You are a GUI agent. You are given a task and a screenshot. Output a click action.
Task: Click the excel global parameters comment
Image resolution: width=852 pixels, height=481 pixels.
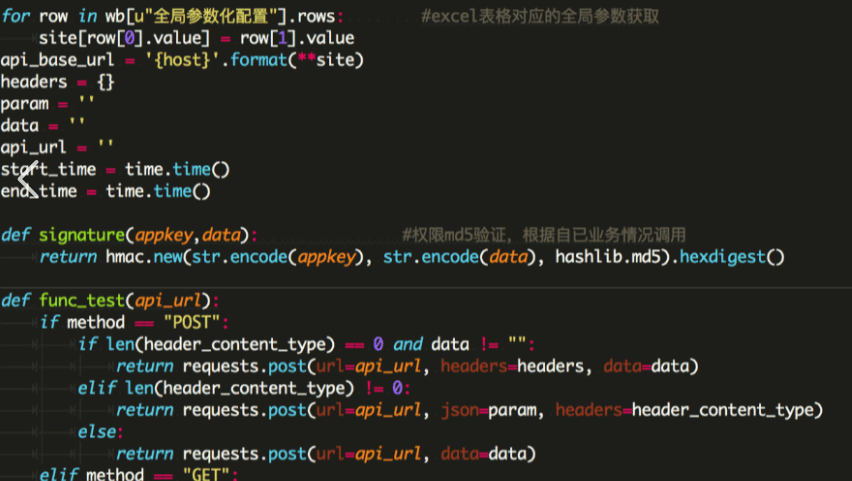coord(539,18)
